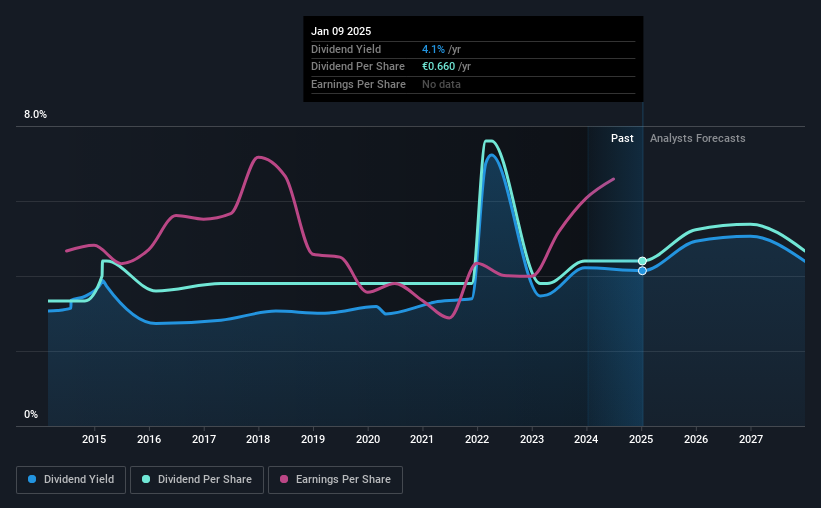Toggle the Dividend Yield legend button
Image resolution: width=821 pixels, height=508 pixels.
point(71,480)
